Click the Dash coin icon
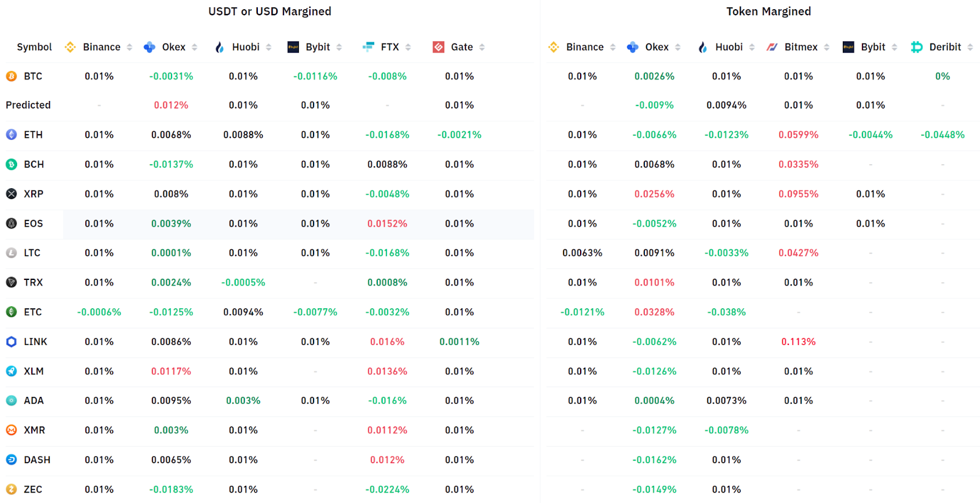980x503 pixels. point(12,460)
